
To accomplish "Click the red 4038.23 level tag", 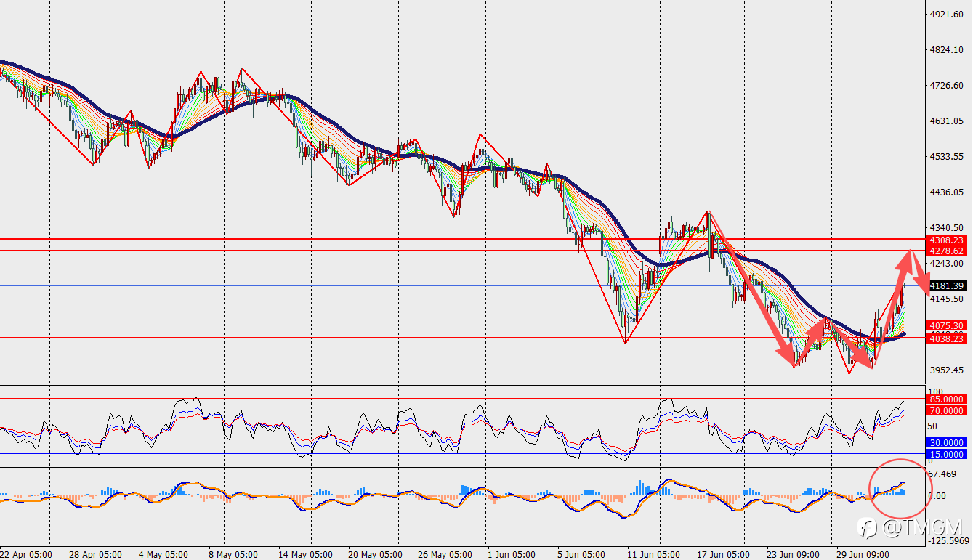I will 947,338.
